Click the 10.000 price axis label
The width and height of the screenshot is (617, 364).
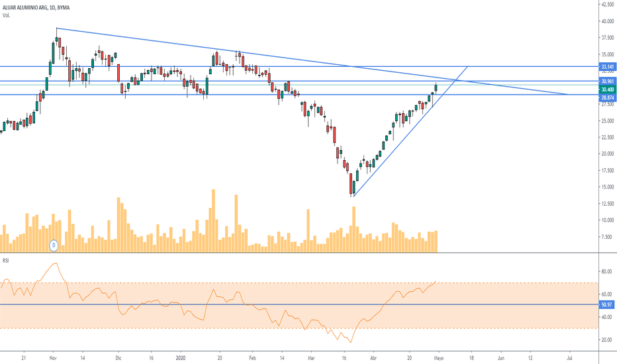coord(608,220)
